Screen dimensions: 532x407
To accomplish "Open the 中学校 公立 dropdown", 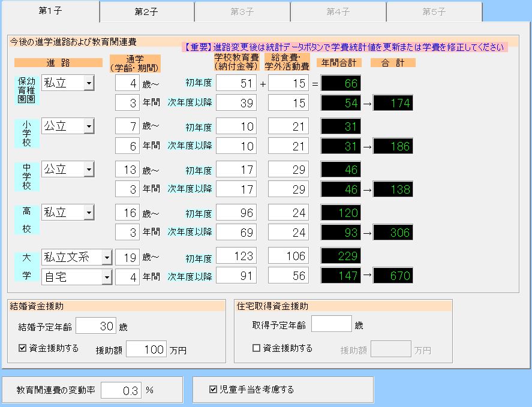I will pyautogui.click(x=89, y=170).
